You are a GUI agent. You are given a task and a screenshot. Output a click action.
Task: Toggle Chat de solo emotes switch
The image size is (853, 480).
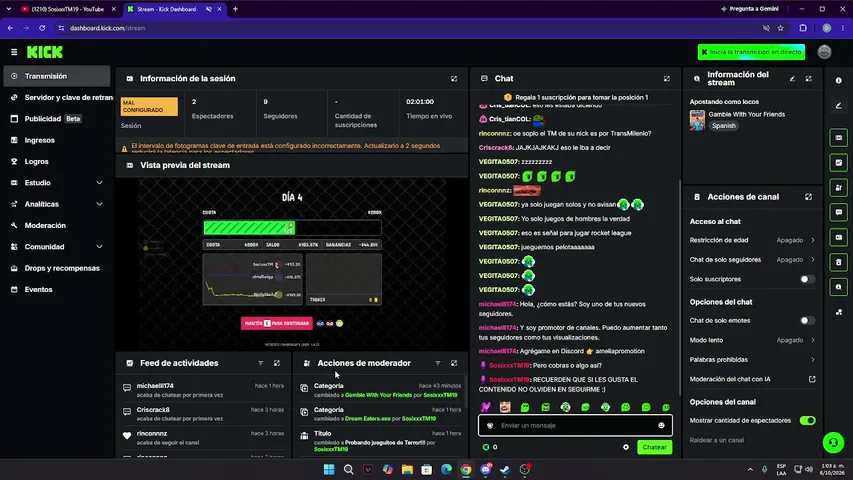[807, 321]
